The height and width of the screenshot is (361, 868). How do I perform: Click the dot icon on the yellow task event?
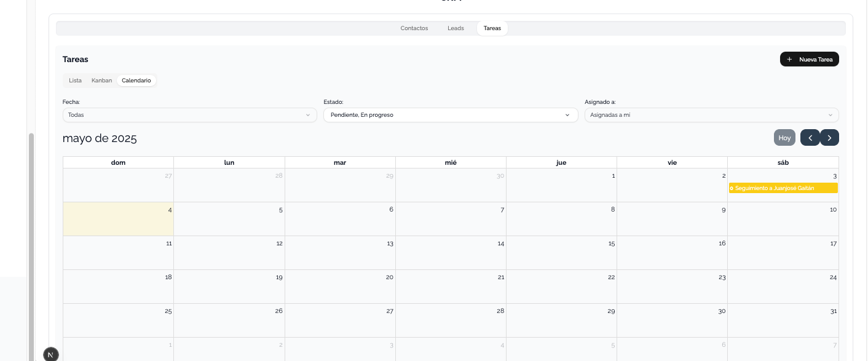coord(732,188)
